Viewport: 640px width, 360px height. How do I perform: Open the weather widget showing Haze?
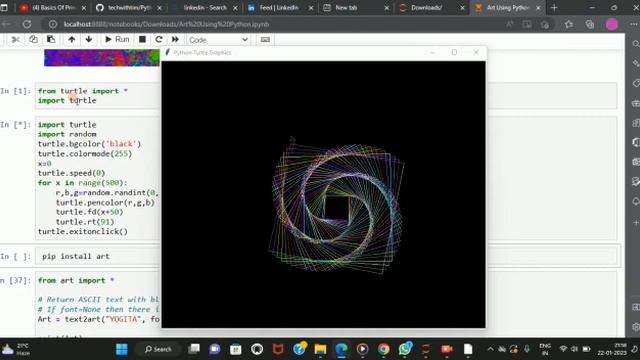click(x=16, y=349)
